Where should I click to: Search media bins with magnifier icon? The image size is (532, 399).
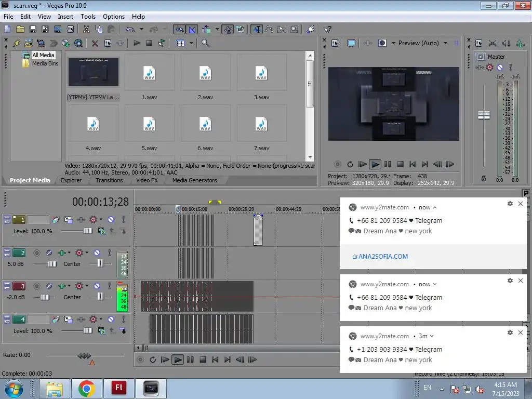click(x=205, y=43)
